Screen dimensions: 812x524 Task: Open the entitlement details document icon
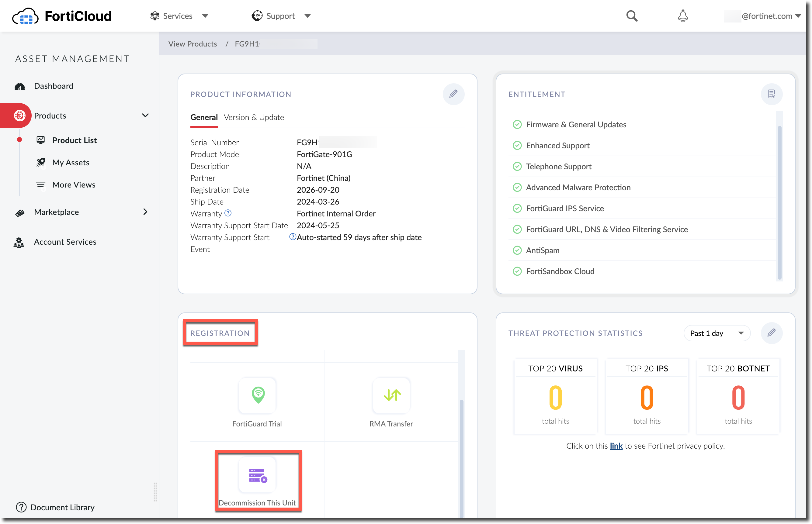pos(771,94)
